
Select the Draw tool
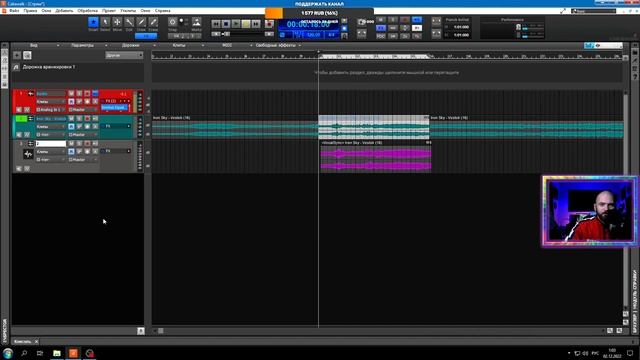click(x=141, y=22)
